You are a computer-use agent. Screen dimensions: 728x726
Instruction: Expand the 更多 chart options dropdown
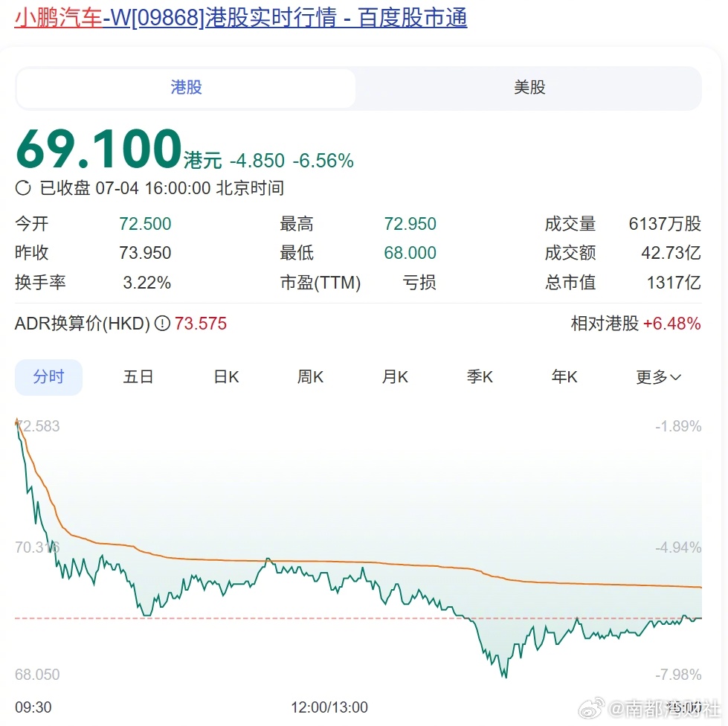coord(658,376)
